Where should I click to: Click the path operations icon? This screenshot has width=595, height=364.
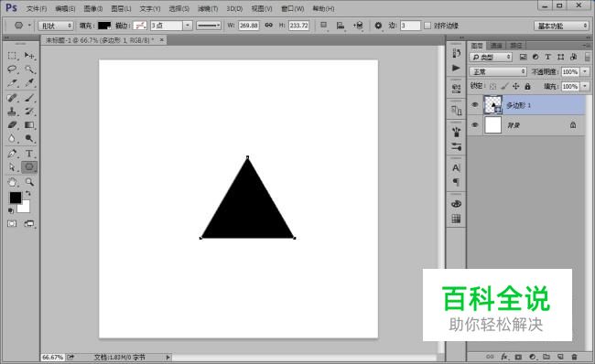[324, 26]
